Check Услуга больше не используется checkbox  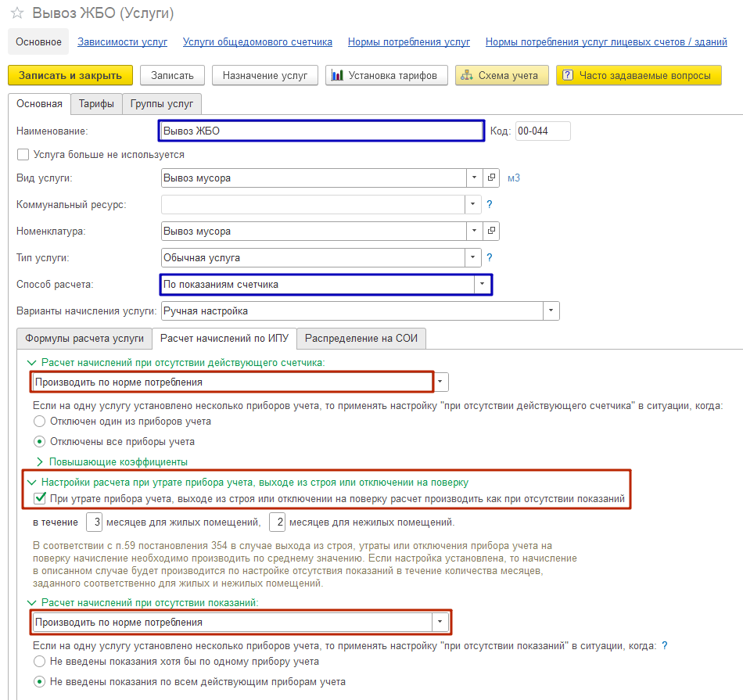(23, 155)
